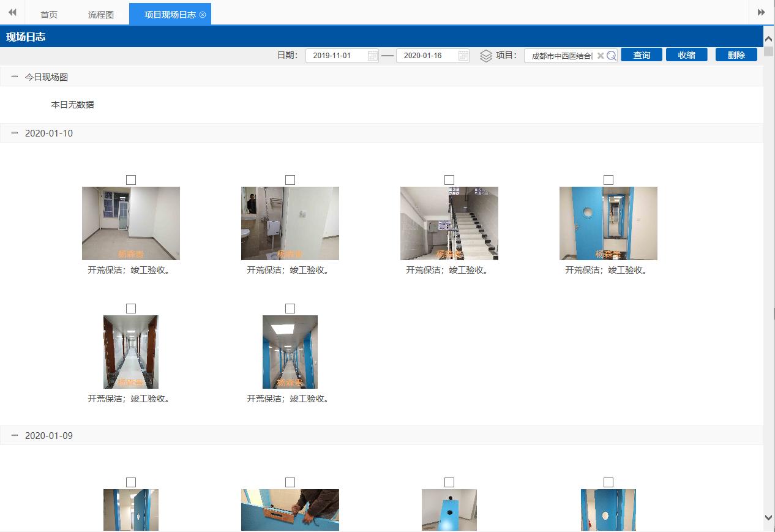The width and height of the screenshot is (775, 532).
Task: Tick the checkbox above the staircase photo
Action: pos(449,180)
